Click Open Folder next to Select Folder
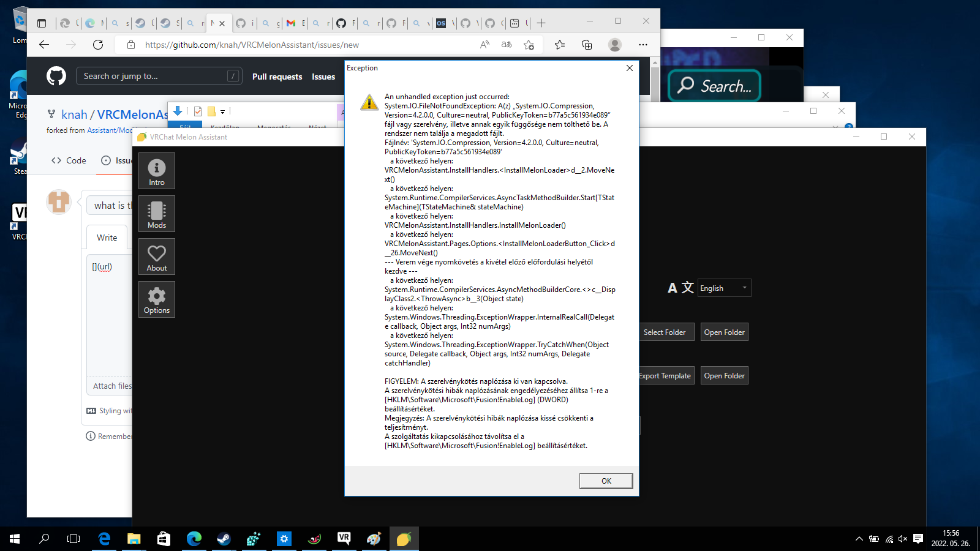 point(724,332)
